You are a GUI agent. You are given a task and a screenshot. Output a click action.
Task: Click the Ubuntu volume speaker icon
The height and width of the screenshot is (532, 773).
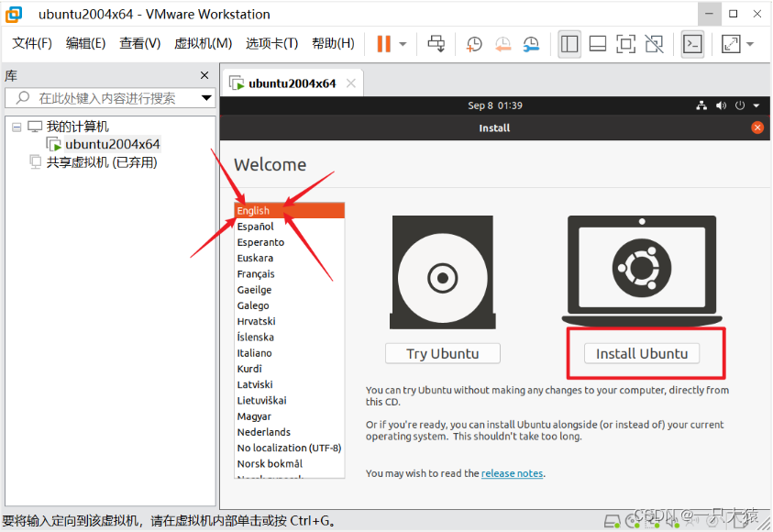(x=721, y=105)
